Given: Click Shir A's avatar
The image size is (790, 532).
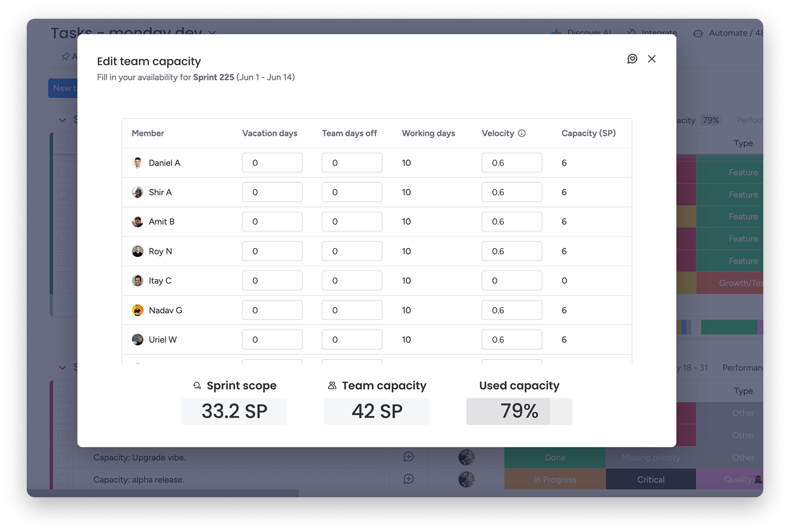Looking at the screenshot, I should (x=137, y=192).
